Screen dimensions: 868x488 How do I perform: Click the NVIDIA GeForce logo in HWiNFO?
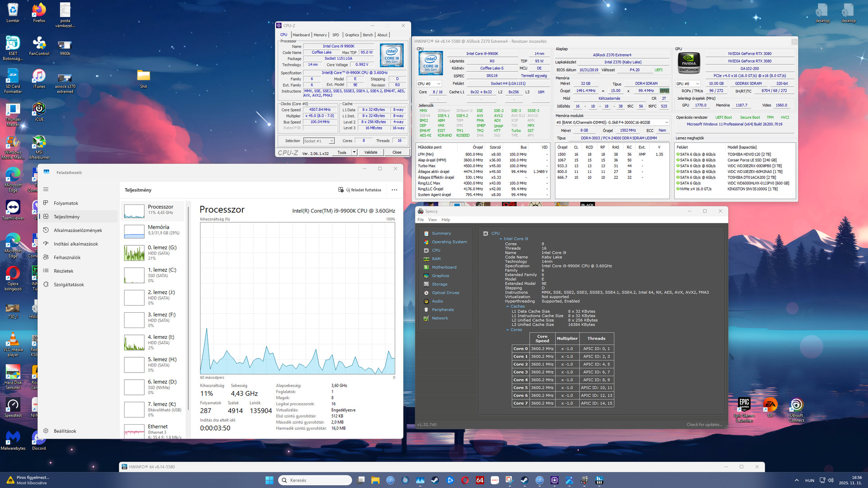[x=689, y=63]
